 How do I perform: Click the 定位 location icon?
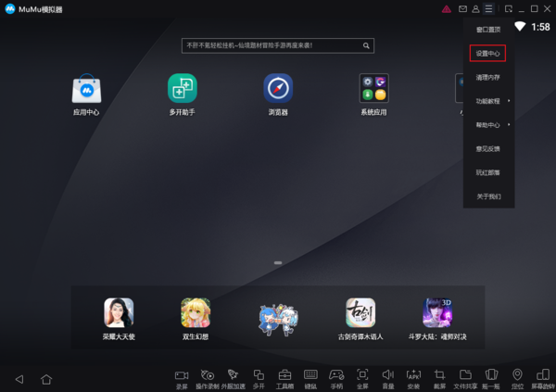pos(517,375)
